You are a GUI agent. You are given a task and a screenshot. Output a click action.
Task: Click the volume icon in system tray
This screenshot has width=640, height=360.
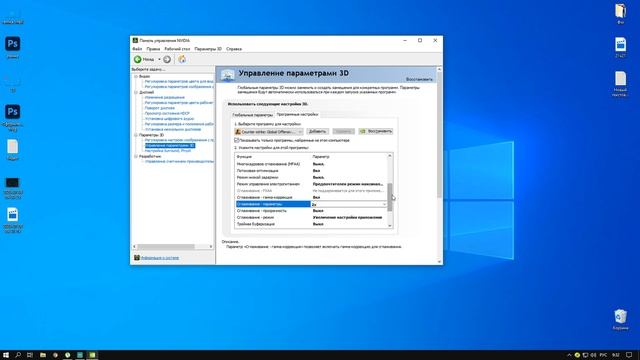point(593,356)
